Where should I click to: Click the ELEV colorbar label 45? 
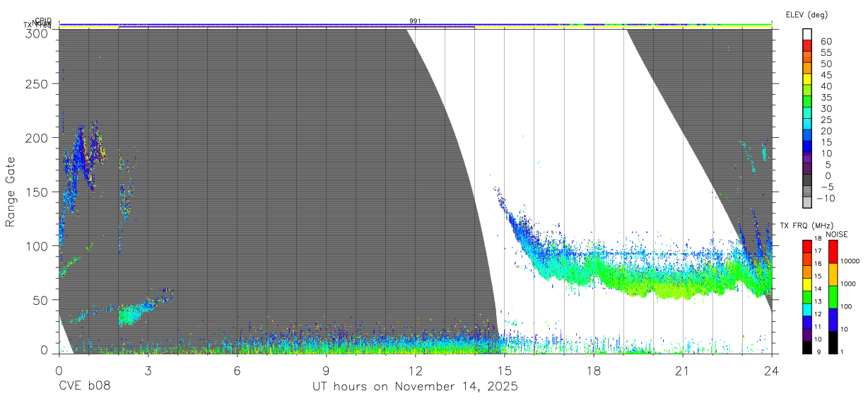(826, 75)
